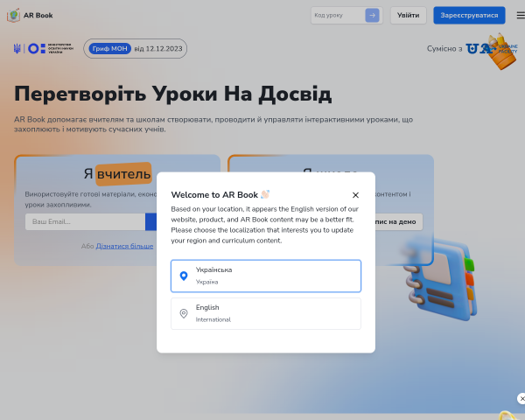Screen dimensions: 525x420
Task: Click the AR Book brand name
Action: 38,16
